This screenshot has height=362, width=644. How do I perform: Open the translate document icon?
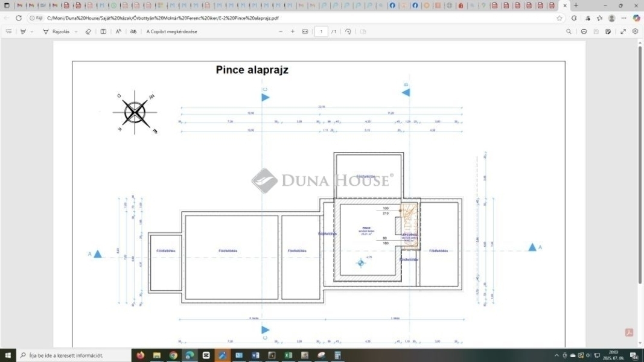coord(133,31)
